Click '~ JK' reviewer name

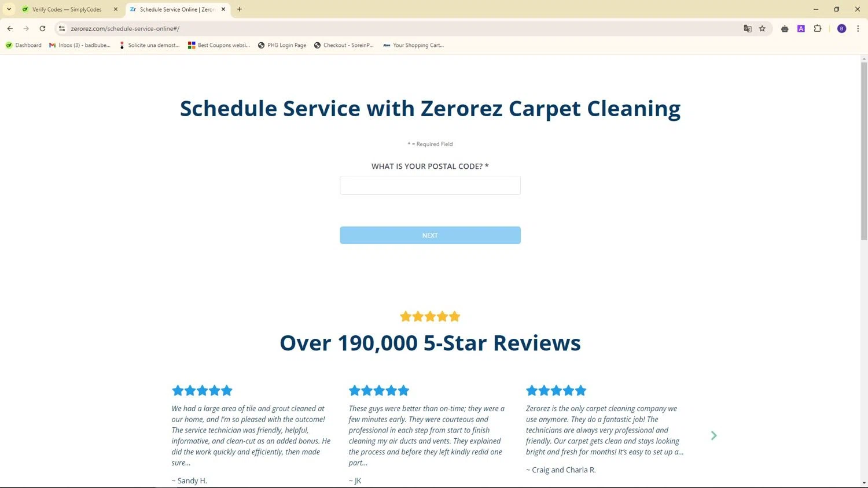[x=355, y=480]
